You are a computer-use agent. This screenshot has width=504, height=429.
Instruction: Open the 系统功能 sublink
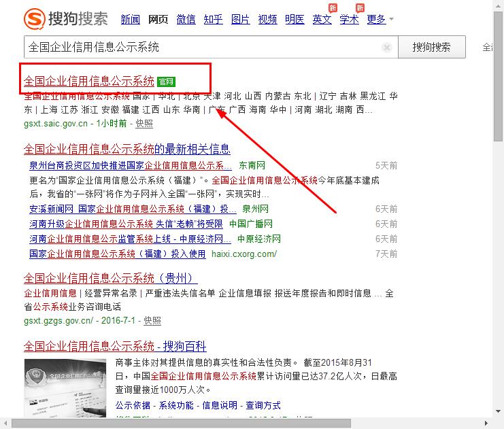coord(176,405)
